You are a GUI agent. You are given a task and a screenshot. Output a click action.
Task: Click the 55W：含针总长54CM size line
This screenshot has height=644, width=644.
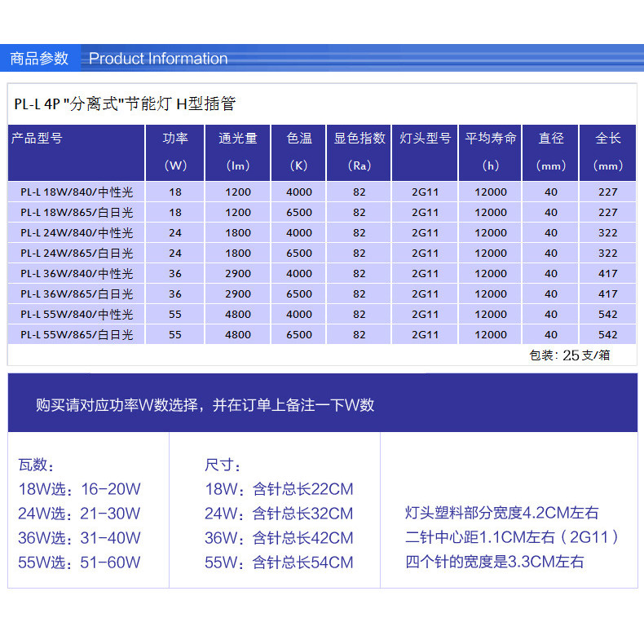279,562
